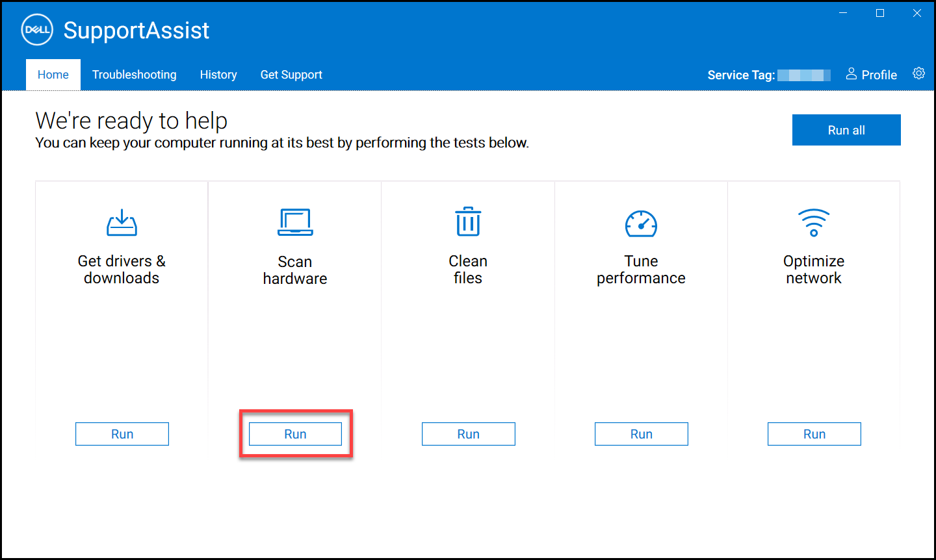936x560 pixels.
Task: Switch to the Troubleshooting tab
Action: click(135, 74)
